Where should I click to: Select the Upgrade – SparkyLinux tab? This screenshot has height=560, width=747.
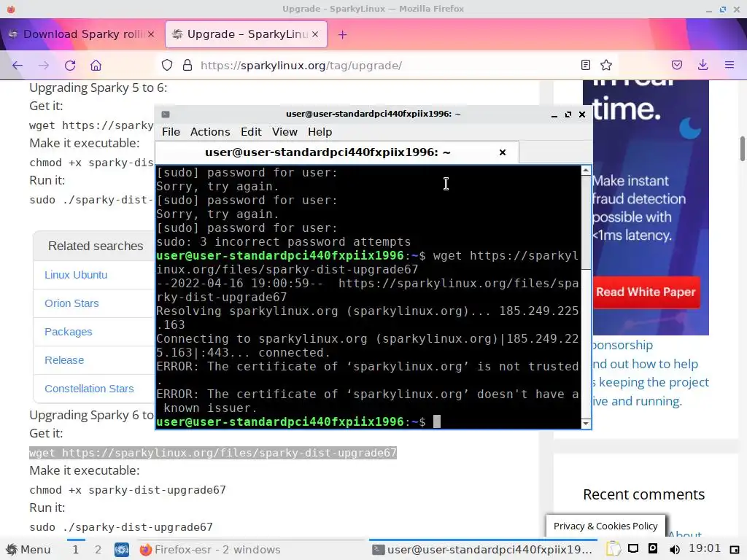tap(246, 34)
